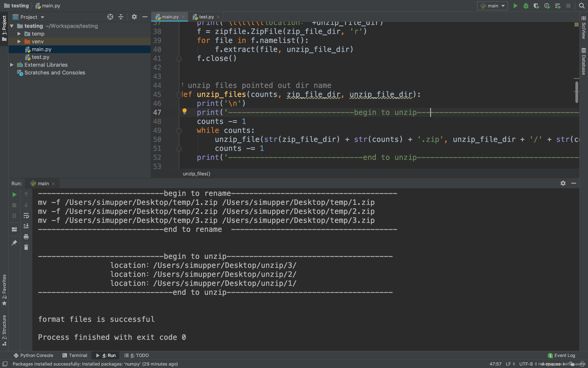Screen dimensions: 588x368
Task: Click the grey Stop square in the top toolbar
Action: click(568, 6)
